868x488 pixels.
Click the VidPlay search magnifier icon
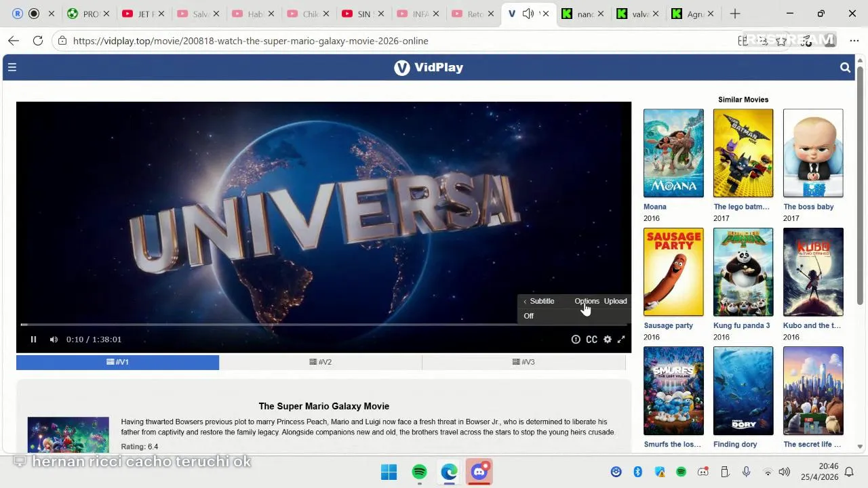point(845,67)
